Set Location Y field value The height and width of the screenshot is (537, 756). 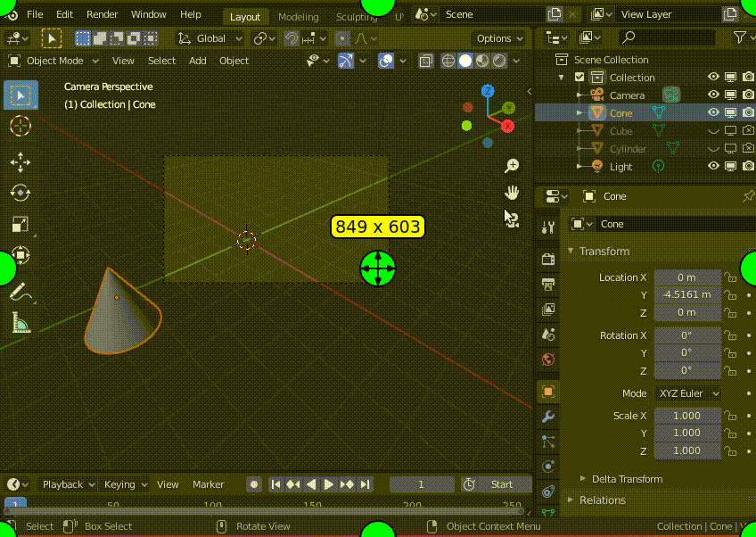(x=686, y=294)
